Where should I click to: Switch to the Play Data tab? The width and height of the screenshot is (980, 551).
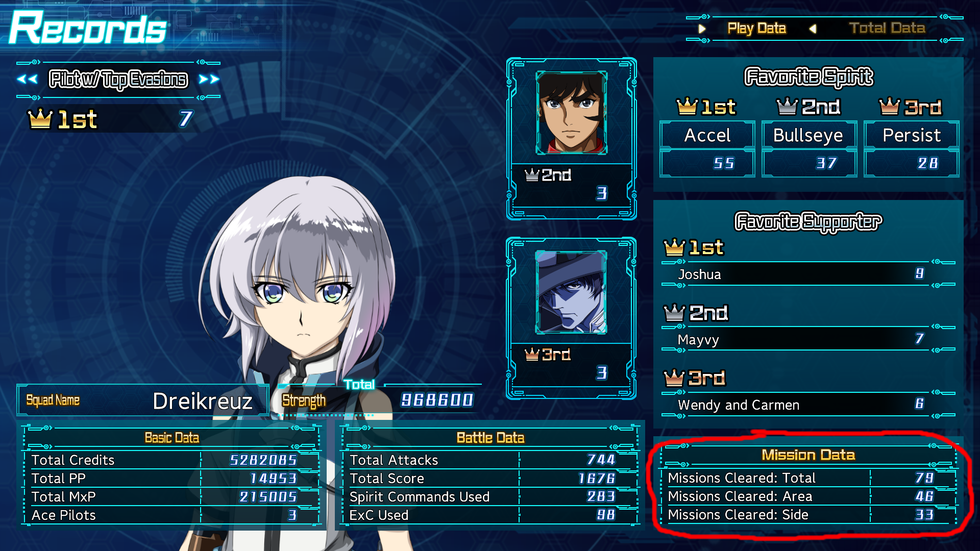(756, 28)
